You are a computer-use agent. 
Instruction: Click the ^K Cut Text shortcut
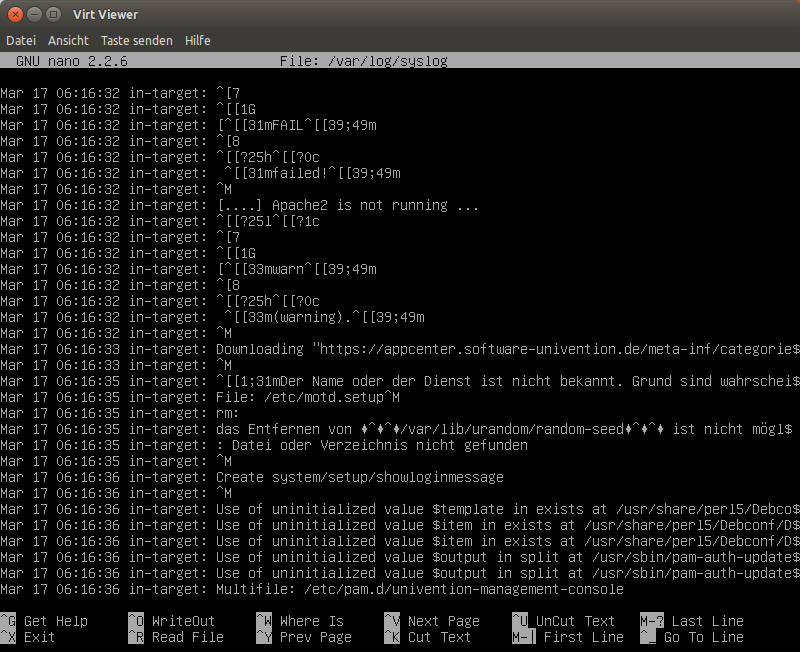tap(427, 637)
